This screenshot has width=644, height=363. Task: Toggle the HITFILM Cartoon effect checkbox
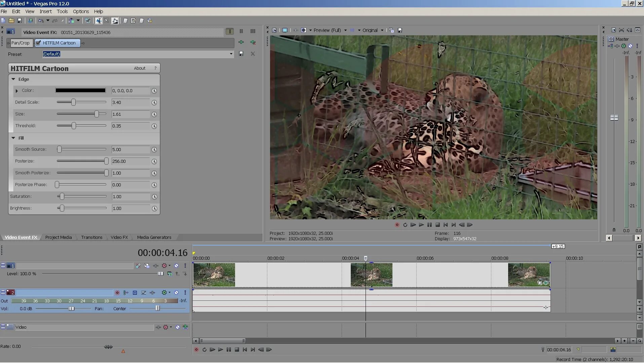point(38,43)
